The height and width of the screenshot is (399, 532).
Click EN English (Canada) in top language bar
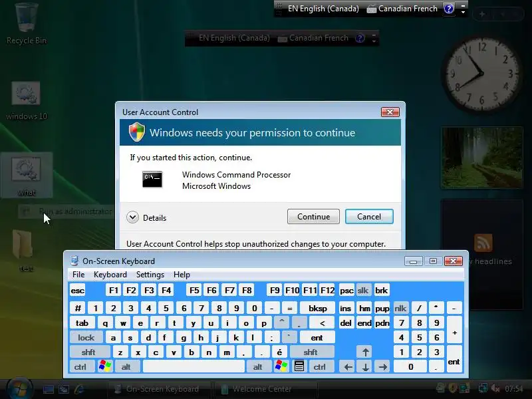(x=323, y=9)
